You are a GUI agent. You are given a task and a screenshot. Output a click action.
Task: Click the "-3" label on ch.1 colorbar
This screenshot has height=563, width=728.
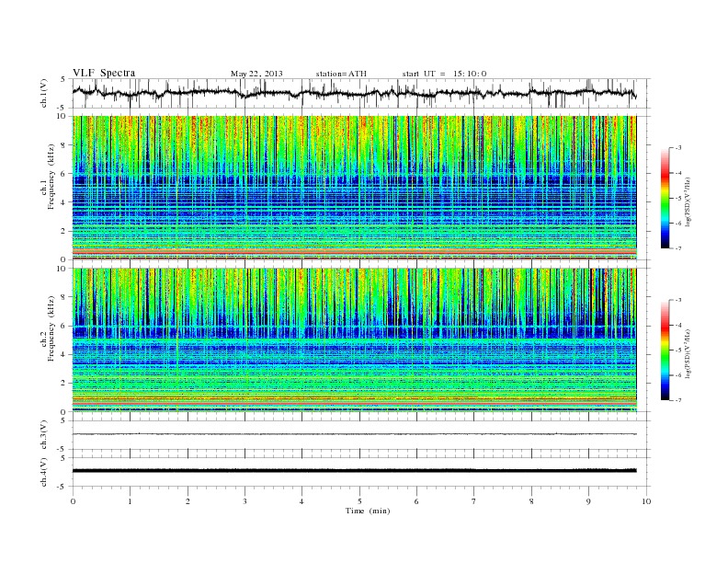tap(678, 148)
